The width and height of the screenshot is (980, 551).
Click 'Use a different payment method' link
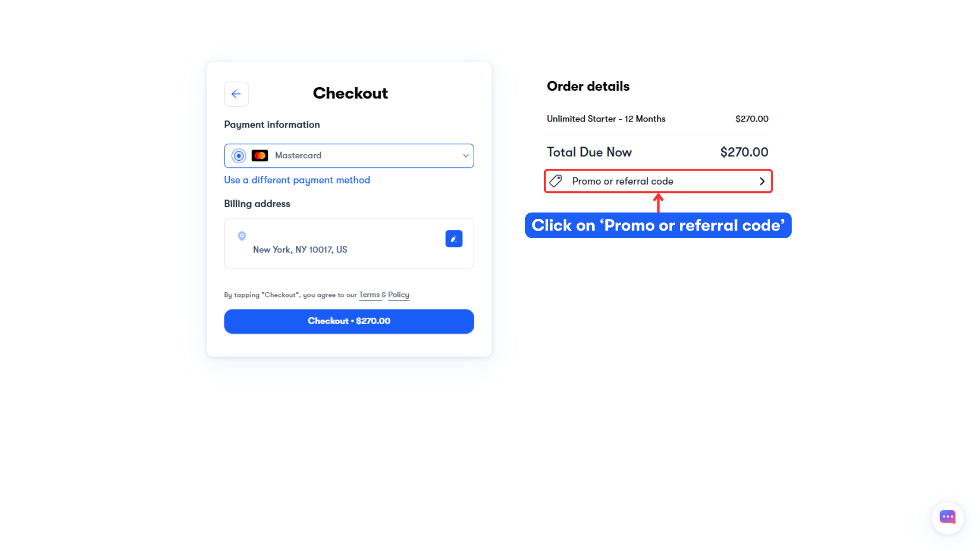(297, 180)
